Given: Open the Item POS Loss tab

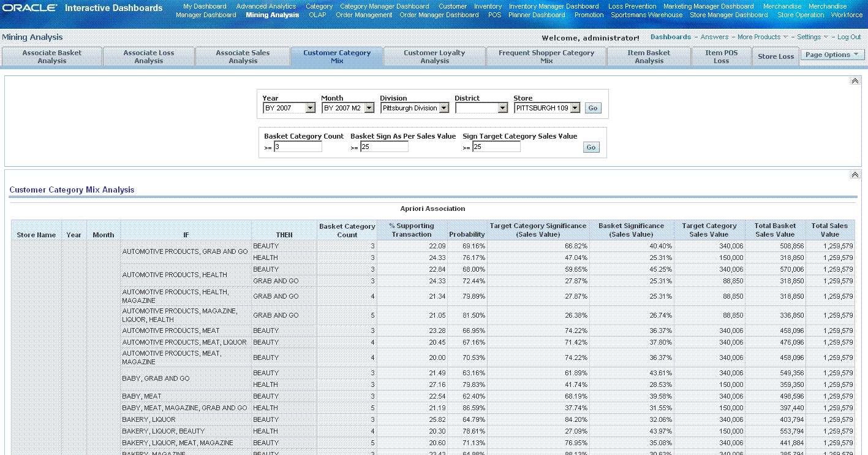Looking at the screenshot, I should click(722, 56).
